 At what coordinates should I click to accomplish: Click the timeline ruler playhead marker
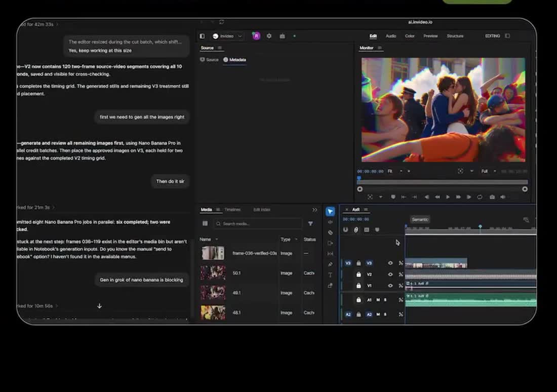pyautogui.click(x=480, y=226)
